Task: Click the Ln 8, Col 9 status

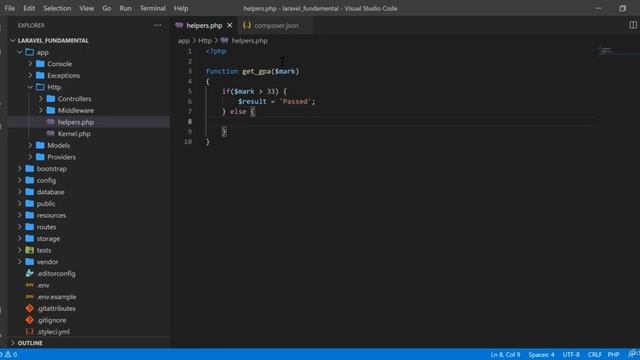Action: [x=505, y=354]
